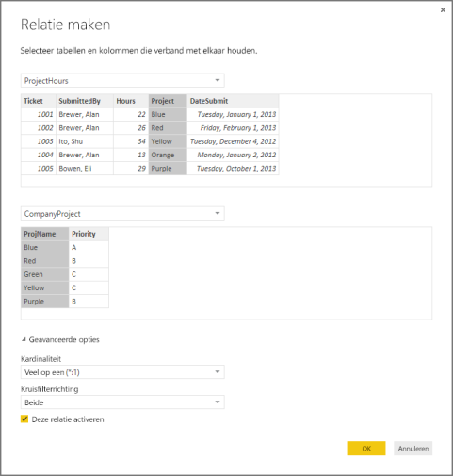The height and width of the screenshot is (476, 453).
Task: Click ticket cell 1002
Action: point(39,128)
